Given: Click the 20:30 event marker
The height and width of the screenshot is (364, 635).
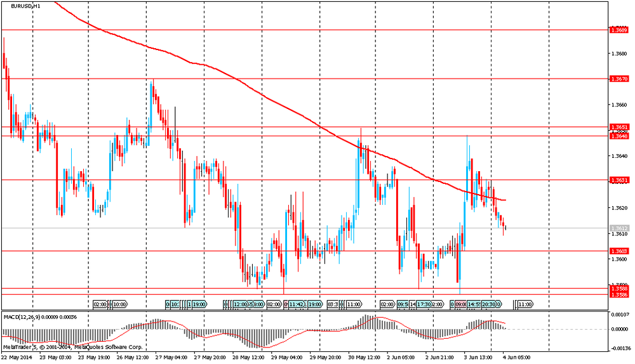Looking at the screenshot, I should click(489, 304).
